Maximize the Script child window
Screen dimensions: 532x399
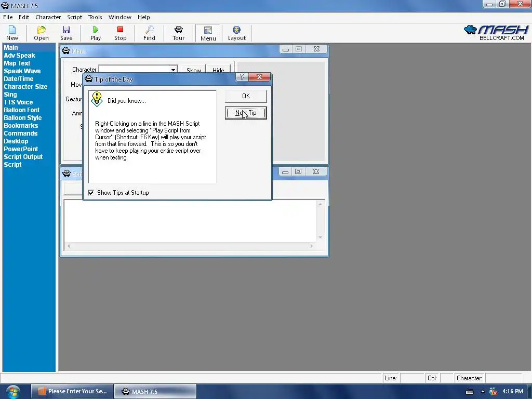(x=298, y=172)
